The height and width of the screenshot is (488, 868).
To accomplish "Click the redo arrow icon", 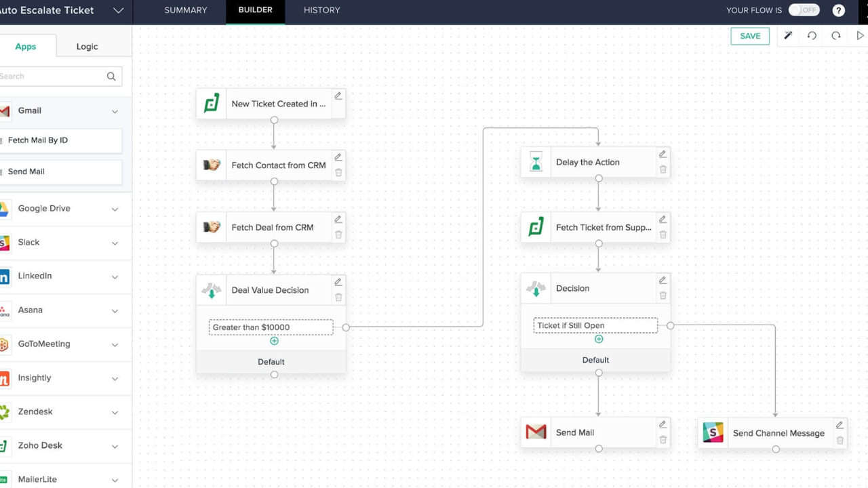I will click(835, 36).
